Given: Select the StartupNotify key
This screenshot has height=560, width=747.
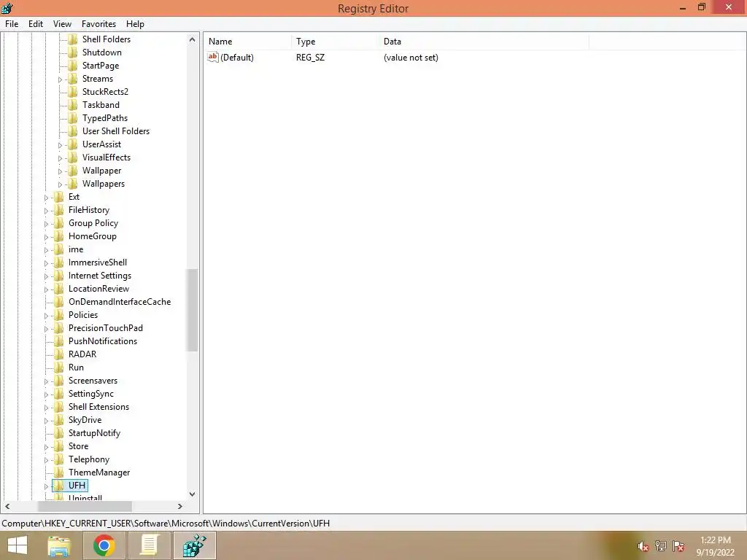Looking at the screenshot, I should click(94, 433).
